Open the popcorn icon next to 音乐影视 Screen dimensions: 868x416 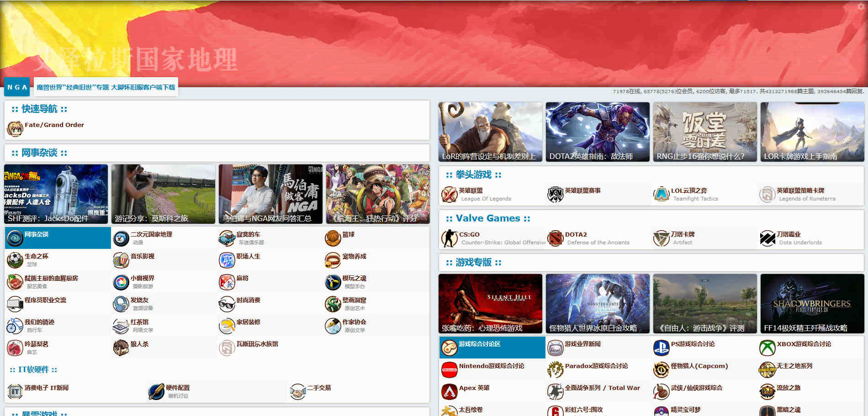click(x=121, y=260)
